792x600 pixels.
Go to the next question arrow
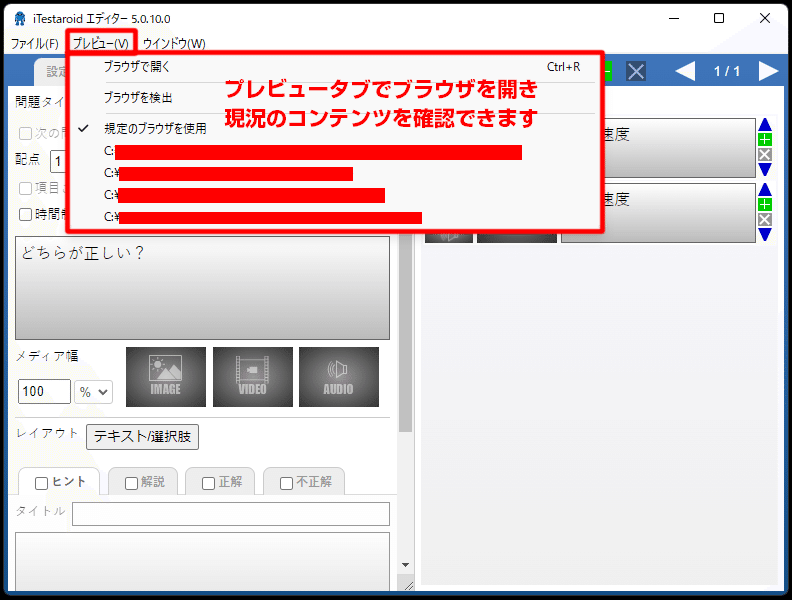pyautogui.click(x=768, y=71)
